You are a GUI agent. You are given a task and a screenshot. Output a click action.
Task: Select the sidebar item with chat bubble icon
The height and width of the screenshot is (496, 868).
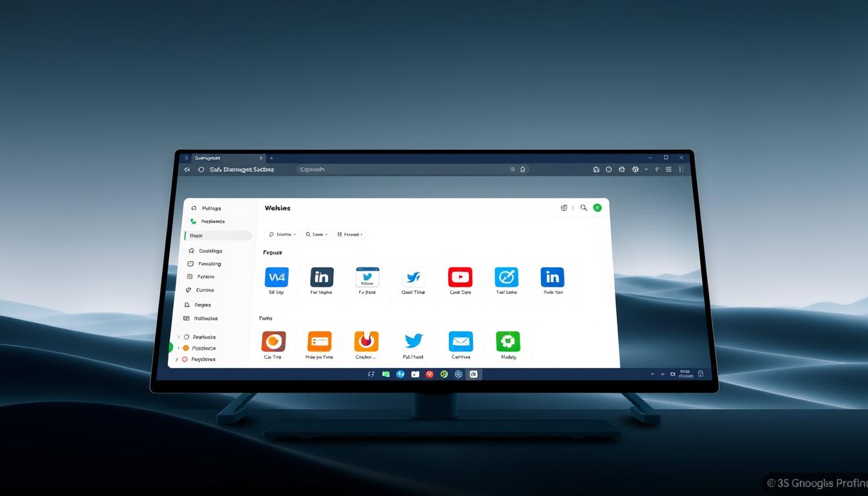pyautogui.click(x=205, y=264)
